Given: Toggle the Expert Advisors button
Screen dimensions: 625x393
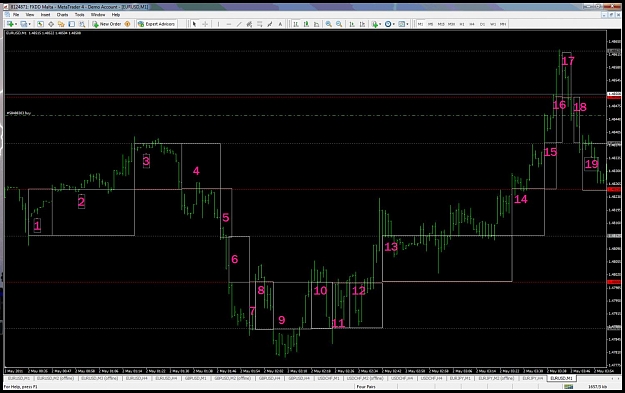Looking at the screenshot, I should 156,24.
